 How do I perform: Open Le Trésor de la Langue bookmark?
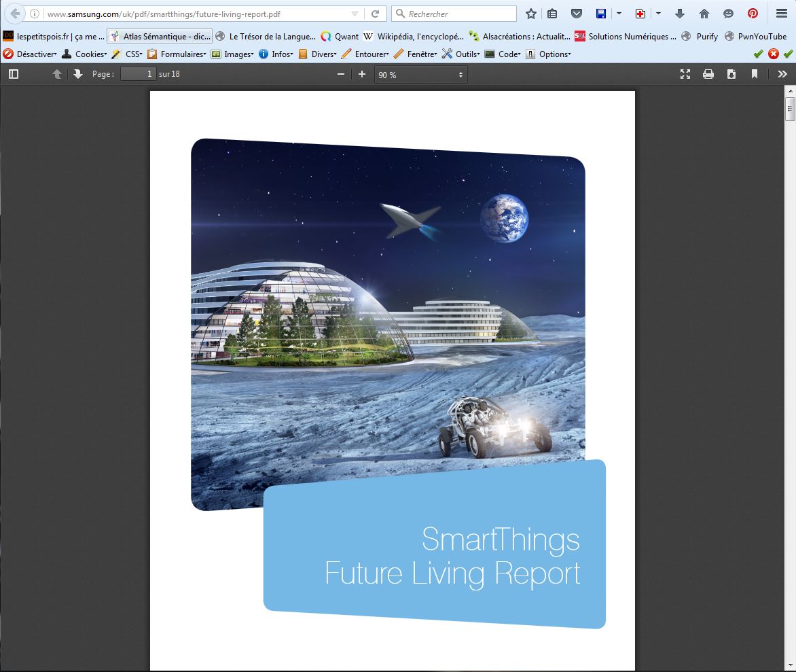[x=266, y=37]
